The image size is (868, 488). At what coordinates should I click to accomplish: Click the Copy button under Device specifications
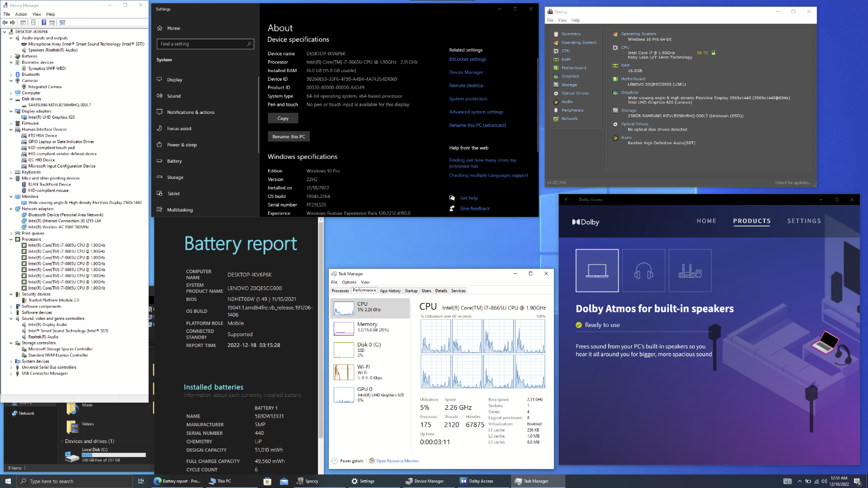[283, 118]
